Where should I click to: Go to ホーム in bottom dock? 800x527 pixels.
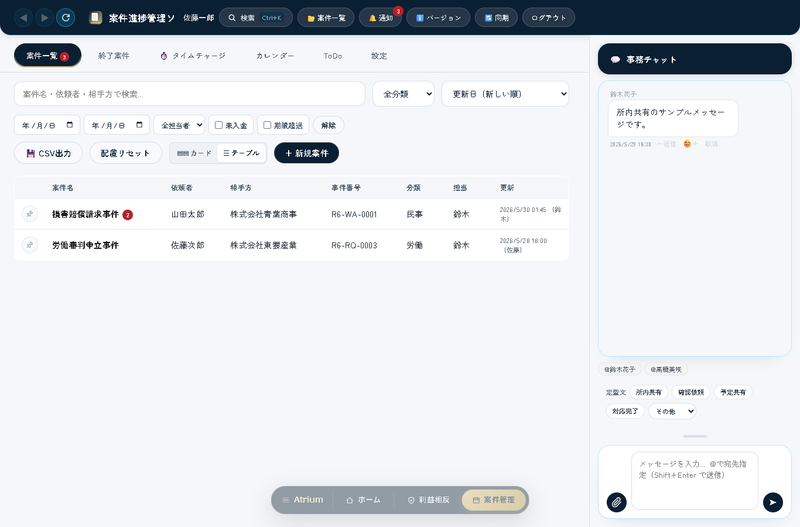pos(363,500)
